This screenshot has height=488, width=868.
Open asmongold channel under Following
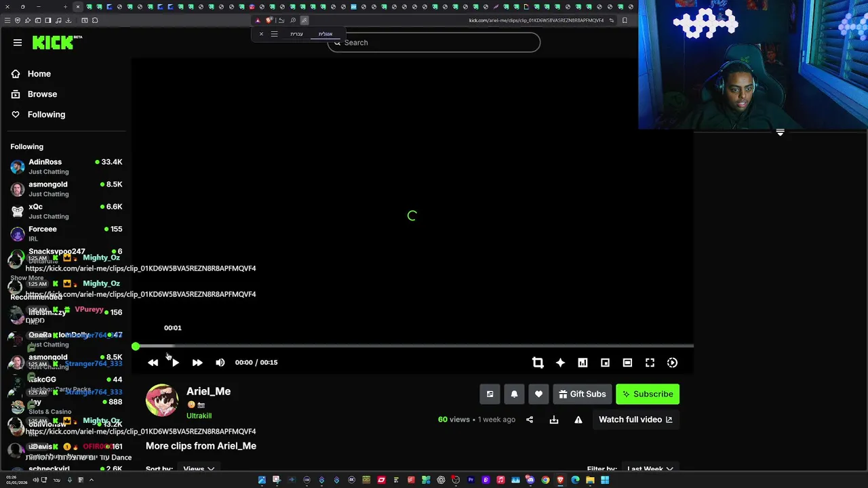point(66,188)
